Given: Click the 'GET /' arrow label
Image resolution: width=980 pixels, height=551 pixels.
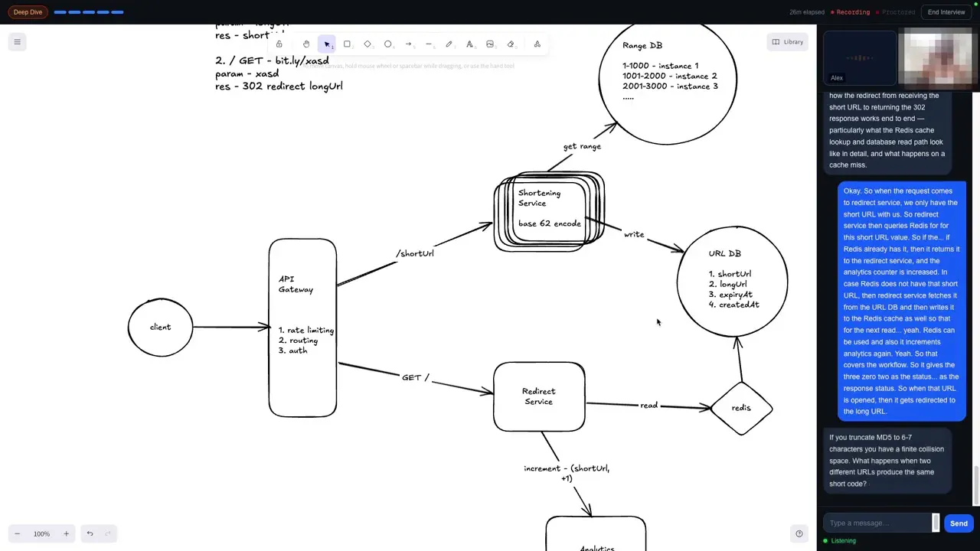Looking at the screenshot, I should [x=416, y=377].
